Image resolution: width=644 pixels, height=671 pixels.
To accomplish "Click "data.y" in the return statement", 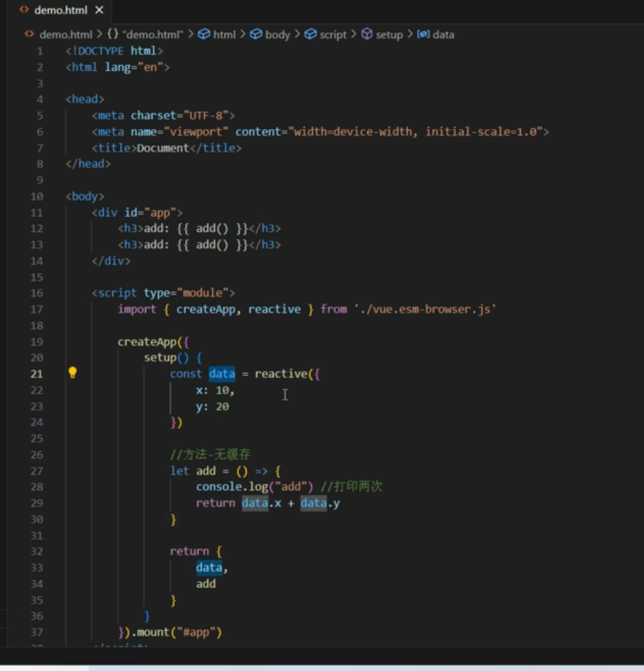I will [x=320, y=503].
